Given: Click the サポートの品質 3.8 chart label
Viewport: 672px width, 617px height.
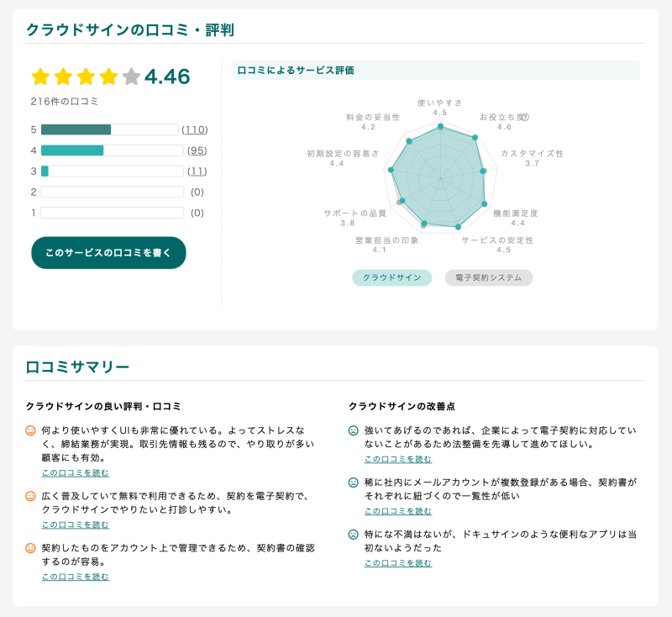Looking at the screenshot, I should pyautogui.click(x=354, y=218).
